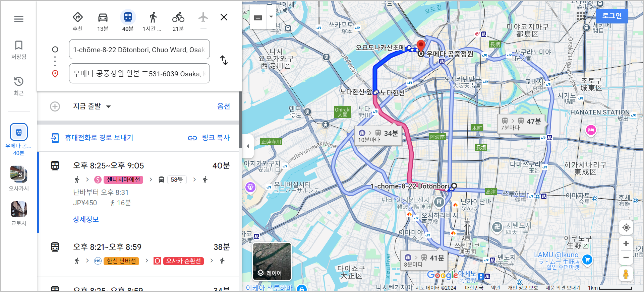Open route 옵션 settings
This screenshot has height=292, width=644.
[224, 106]
